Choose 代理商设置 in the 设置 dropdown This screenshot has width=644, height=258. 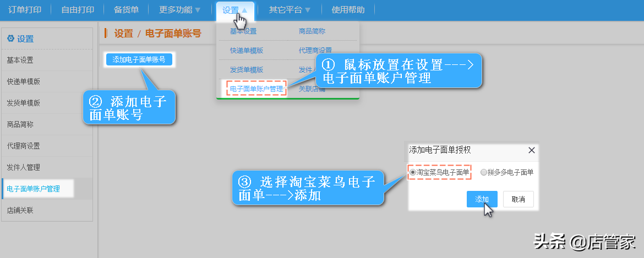pyautogui.click(x=315, y=51)
